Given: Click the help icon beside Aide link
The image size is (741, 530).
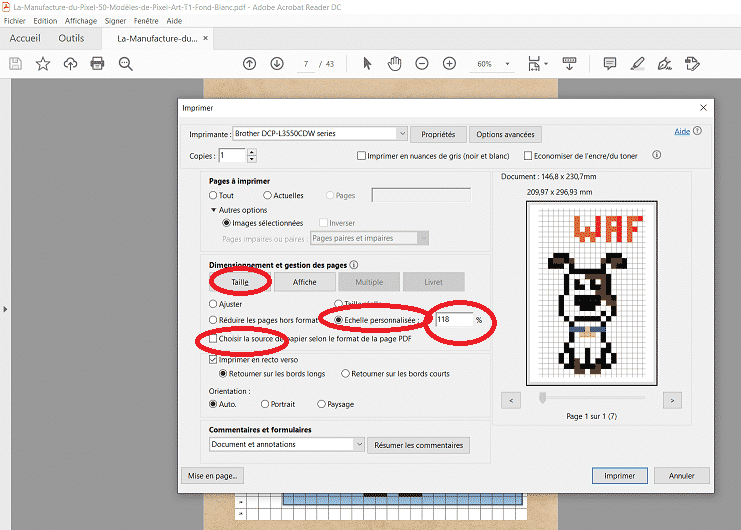Looking at the screenshot, I should coord(698,131).
